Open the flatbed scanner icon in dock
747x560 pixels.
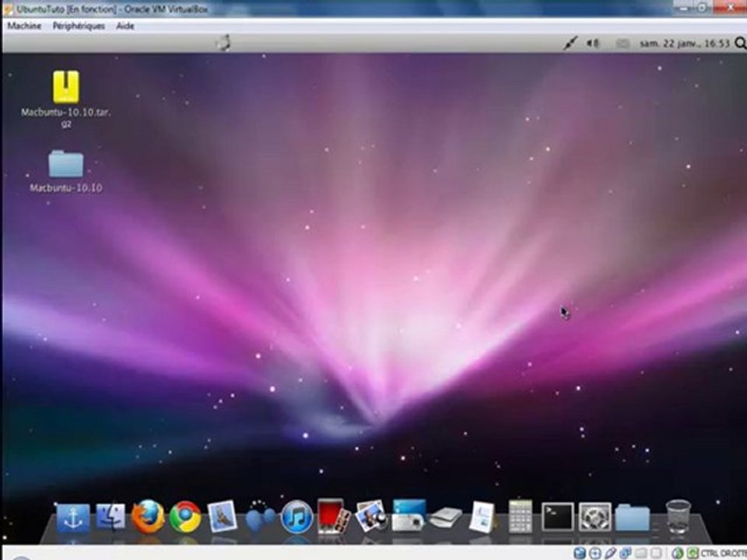445,518
